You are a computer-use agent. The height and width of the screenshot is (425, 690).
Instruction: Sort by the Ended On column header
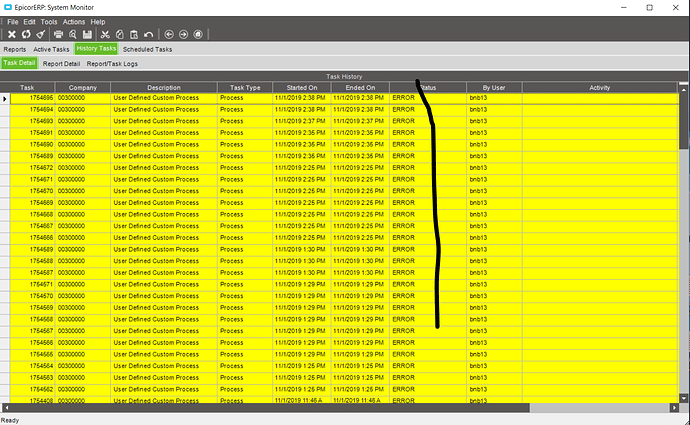pyautogui.click(x=360, y=88)
